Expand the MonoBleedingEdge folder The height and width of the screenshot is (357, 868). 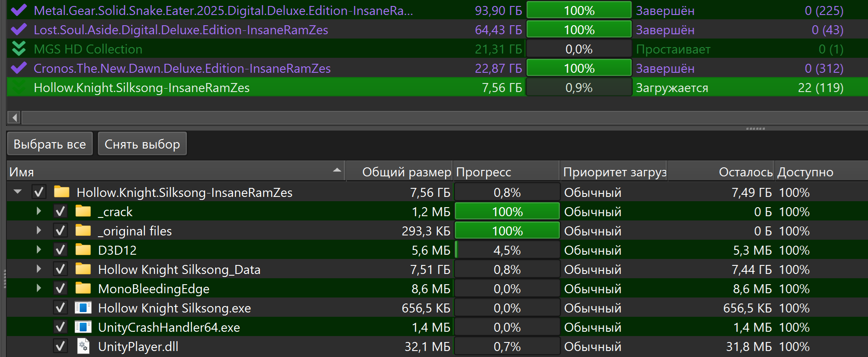(x=39, y=288)
